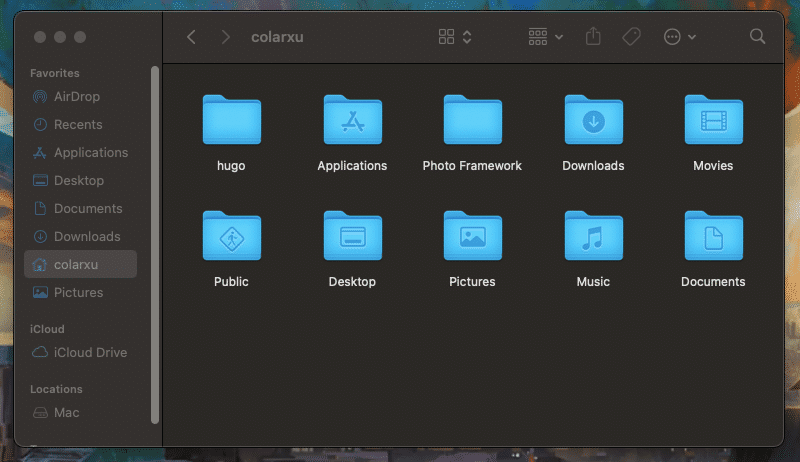800x462 pixels.
Task: Open Applications in the sidebar
Action: tap(81, 152)
